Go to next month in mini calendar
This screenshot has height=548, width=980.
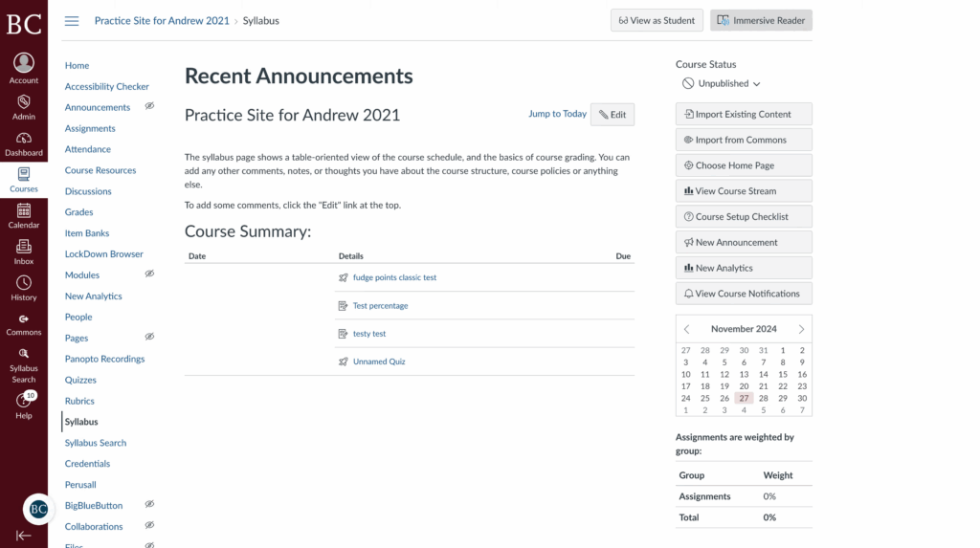801,329
